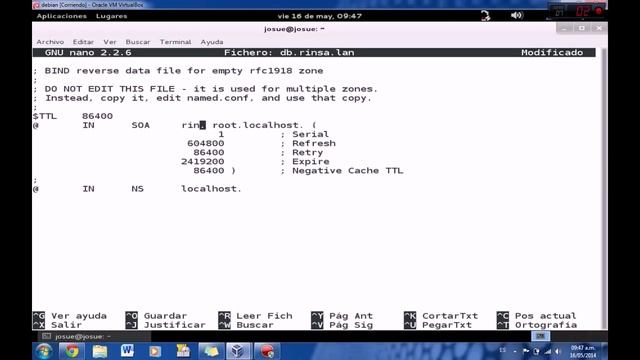Viewport: 640px width, 360px height.
Task: Click the ^G Ver ayuda shortcut label
Action: (x=69, y=316)
